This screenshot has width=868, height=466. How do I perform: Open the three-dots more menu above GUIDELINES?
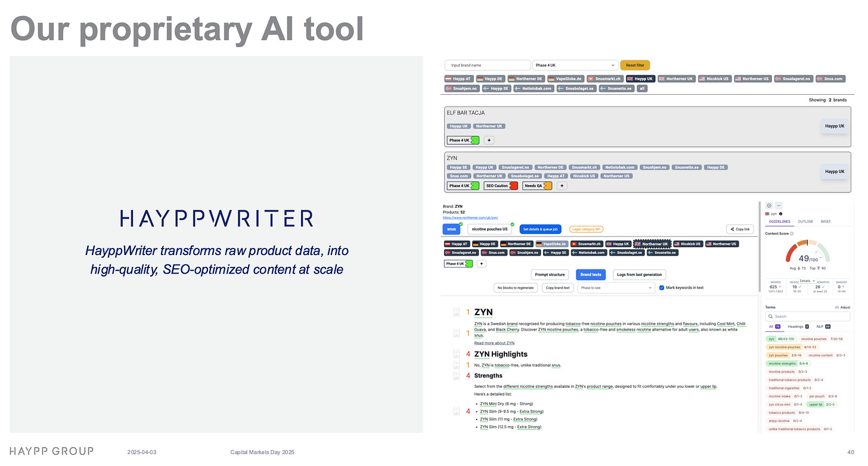pyautogui.click(x=779, y=206)
